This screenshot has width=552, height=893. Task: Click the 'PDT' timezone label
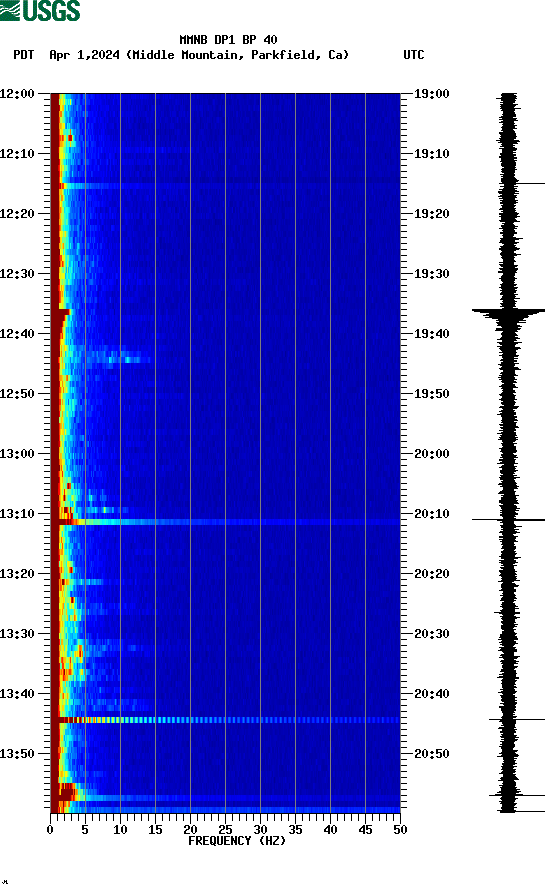click(x=24, y=55)
